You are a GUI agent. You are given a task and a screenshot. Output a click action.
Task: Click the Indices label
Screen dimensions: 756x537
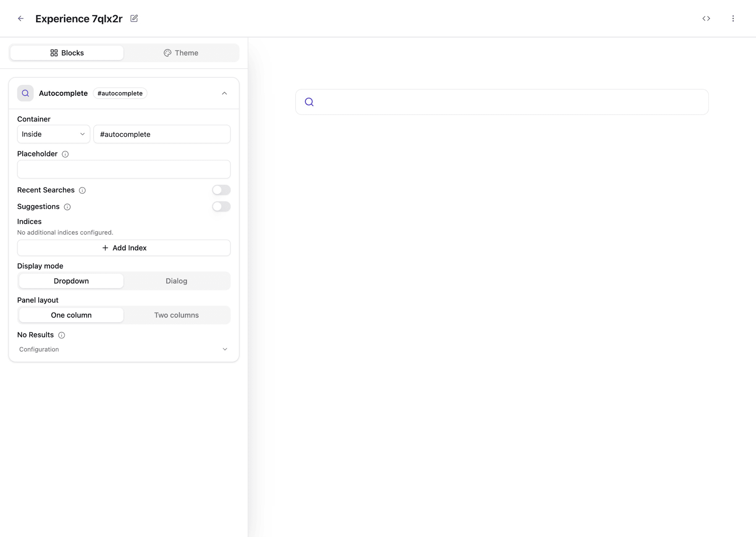(29, 221)
